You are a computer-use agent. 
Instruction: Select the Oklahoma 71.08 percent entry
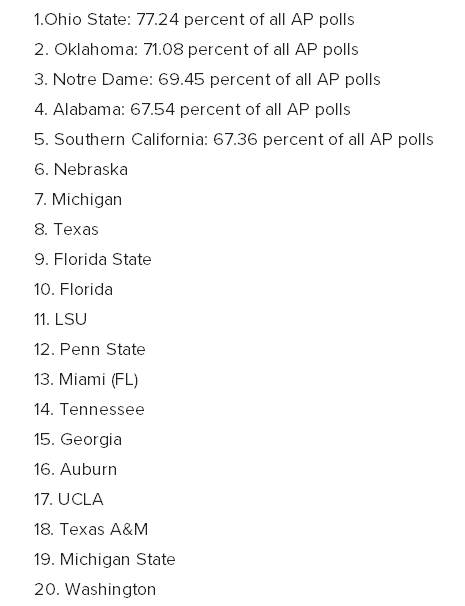196,49
